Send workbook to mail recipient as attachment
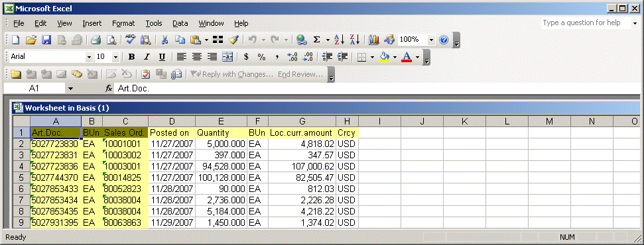The width and height of the screenshot is (644, 245). [x=176, y=74]
